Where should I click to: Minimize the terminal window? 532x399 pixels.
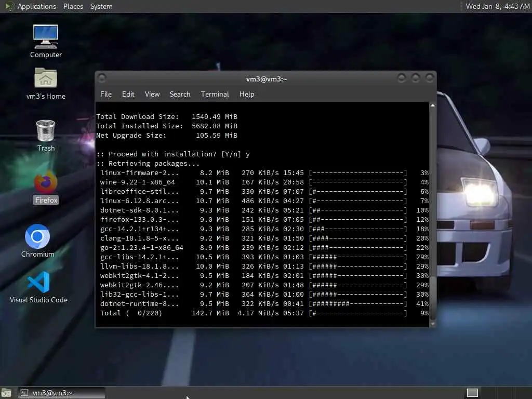pyautogui.click(x=402, y=78)
